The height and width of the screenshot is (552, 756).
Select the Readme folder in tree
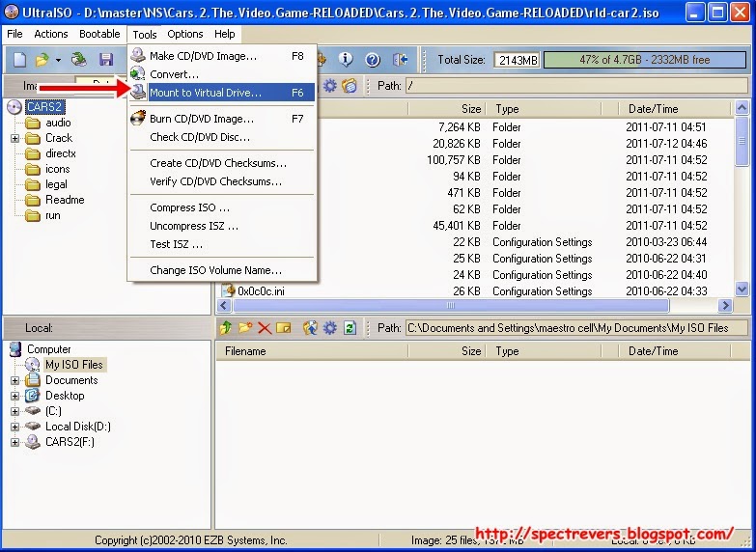click(x=65, y=200)
